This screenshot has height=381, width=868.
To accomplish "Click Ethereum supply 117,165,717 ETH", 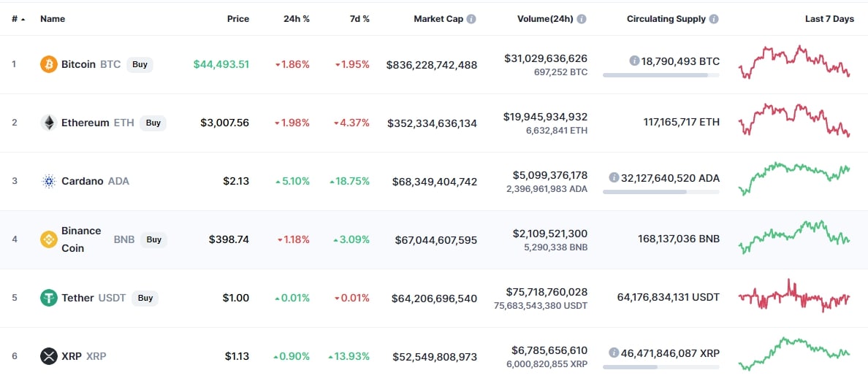I will (x=682, y=122).
